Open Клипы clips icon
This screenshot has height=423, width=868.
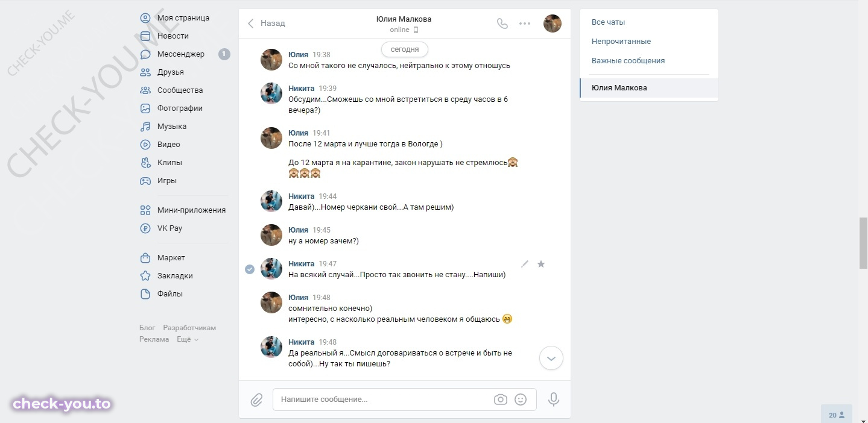coord(145,163)
